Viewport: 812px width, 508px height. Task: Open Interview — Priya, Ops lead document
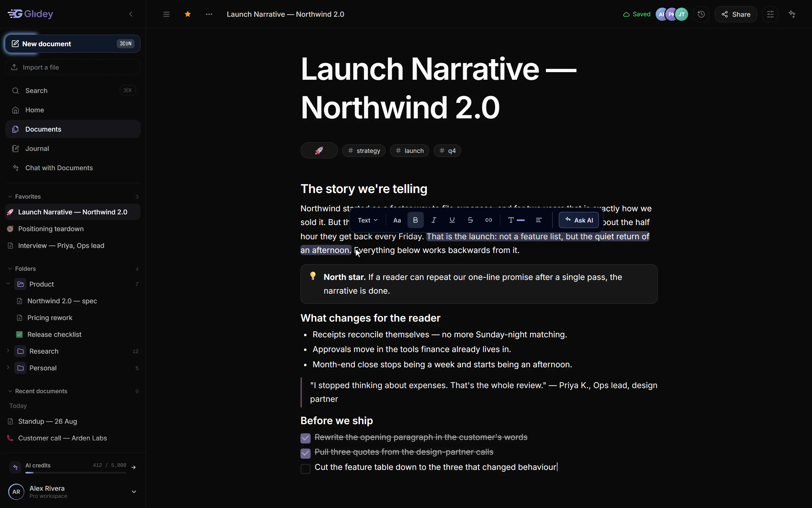click(73, 246)
